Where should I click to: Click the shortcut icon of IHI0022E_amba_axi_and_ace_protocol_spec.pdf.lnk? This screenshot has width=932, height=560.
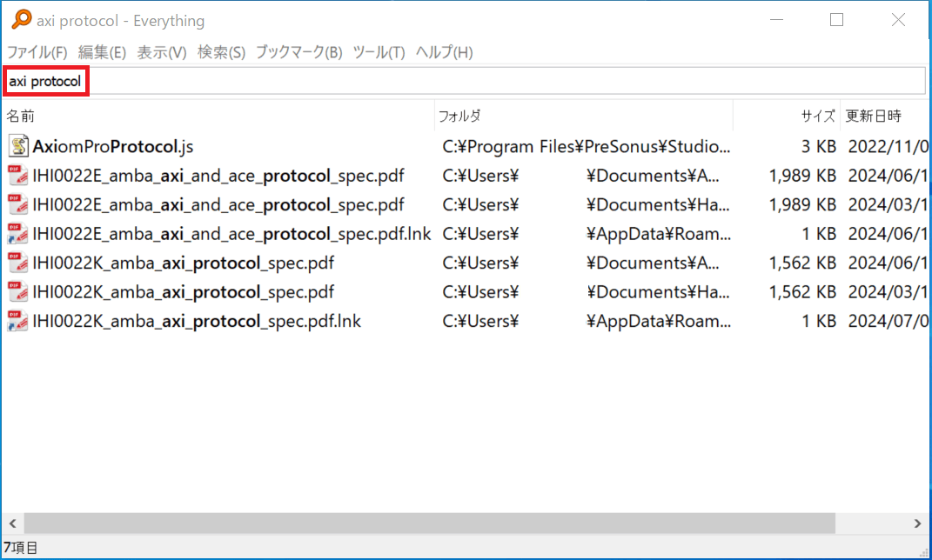(x=17, y=234)
